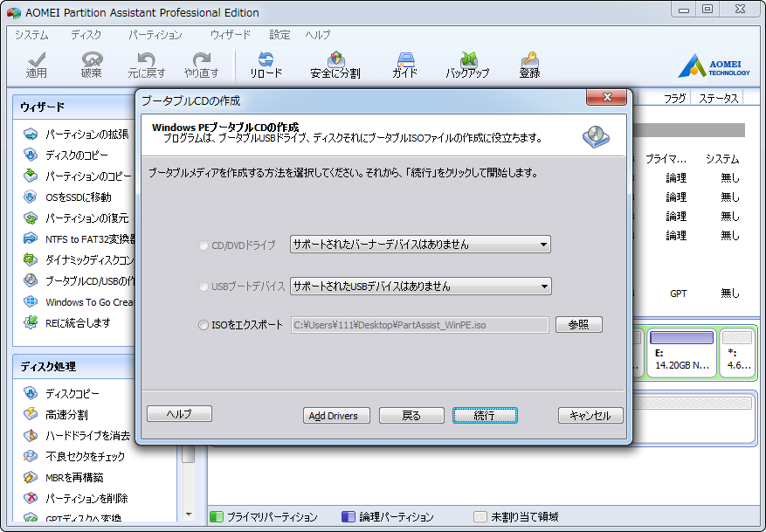Viewport: 766px width, 532px height.
Task: Click the MBRを再構築 icon
Action: 31,477
